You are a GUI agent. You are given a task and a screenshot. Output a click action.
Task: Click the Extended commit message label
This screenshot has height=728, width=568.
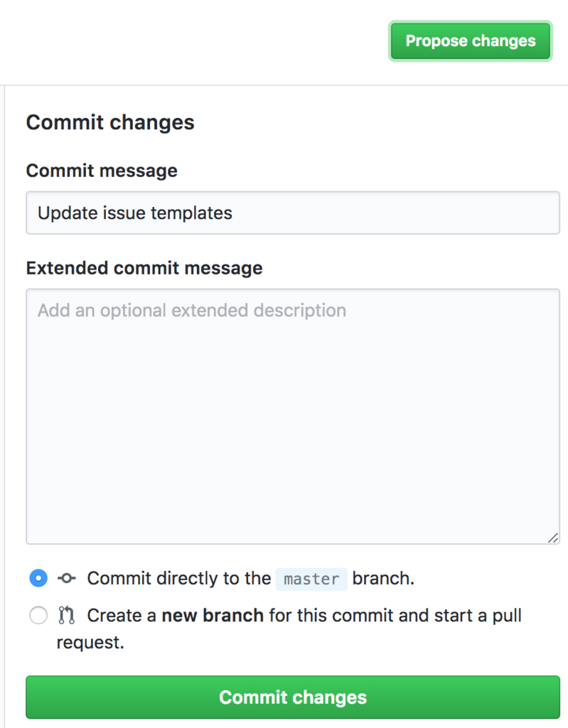pos(144,268)
